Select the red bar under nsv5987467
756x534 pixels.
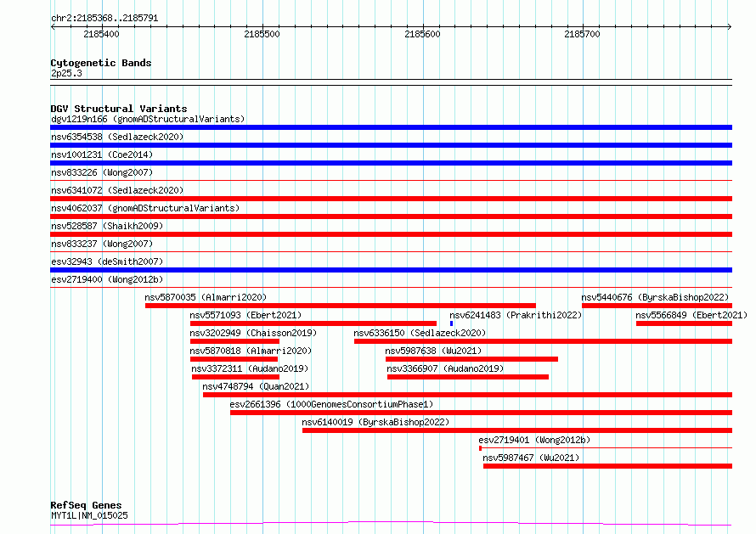(x=608, y=467)
